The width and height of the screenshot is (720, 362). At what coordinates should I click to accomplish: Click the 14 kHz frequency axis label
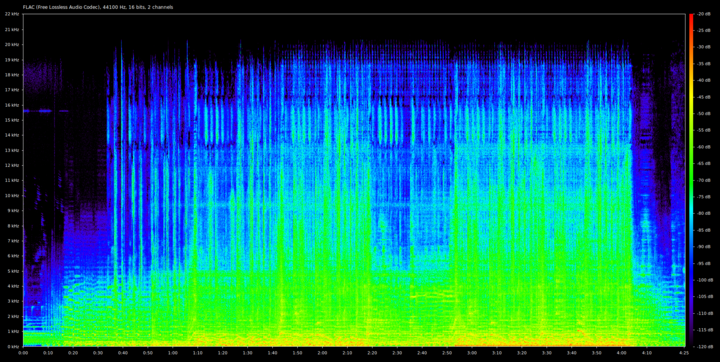(11, 135)
